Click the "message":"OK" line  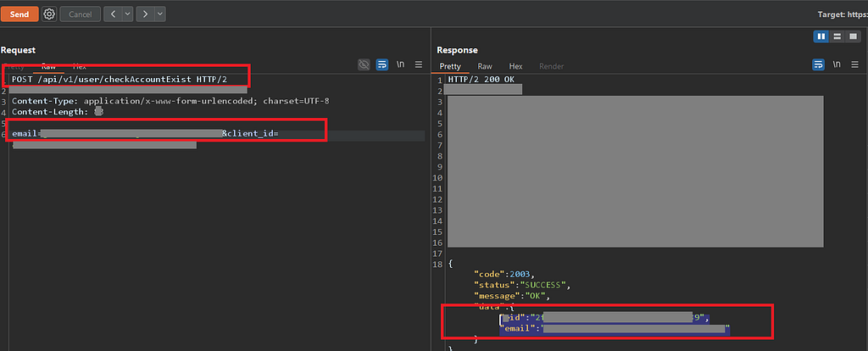(x=512, y=296)
